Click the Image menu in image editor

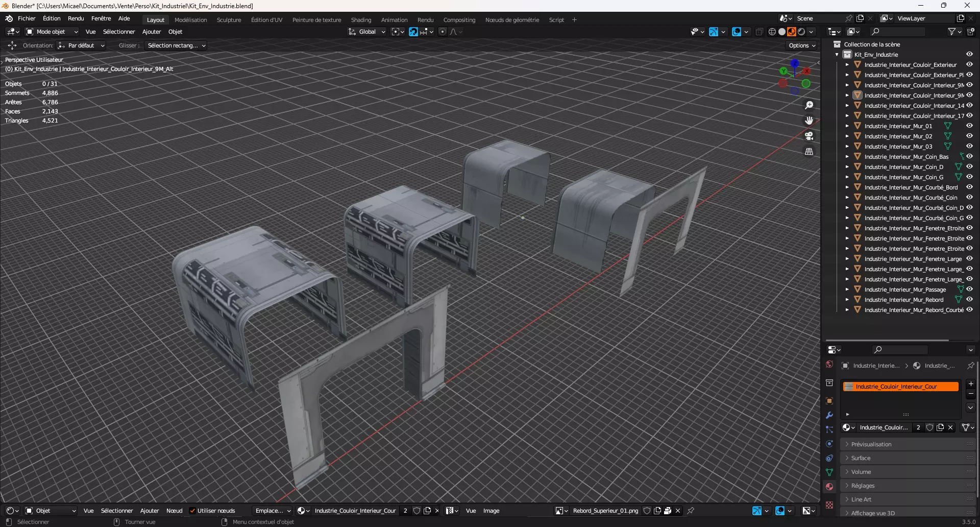(491, 511)
